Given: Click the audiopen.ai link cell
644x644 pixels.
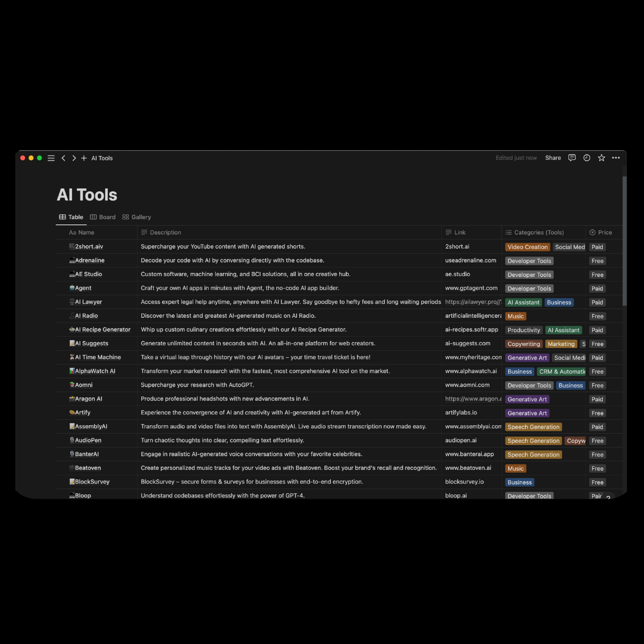Looking at the screenshot, I should tap(472, 440).
